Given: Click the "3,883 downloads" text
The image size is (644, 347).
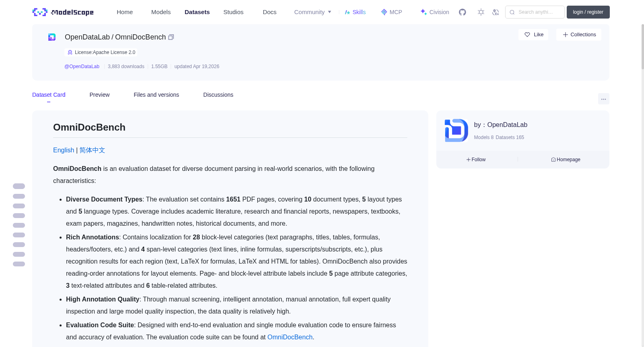Looking at the screenshot, I should coord(126,66).
